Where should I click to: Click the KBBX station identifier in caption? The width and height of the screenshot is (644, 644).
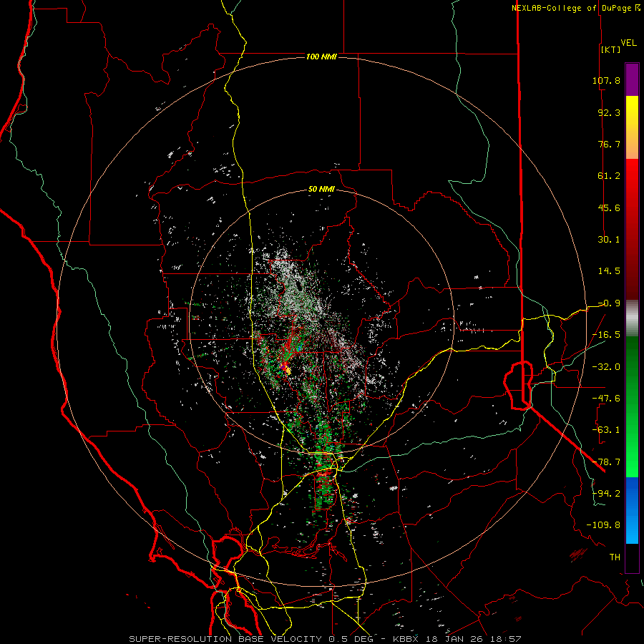click(406, 639)
